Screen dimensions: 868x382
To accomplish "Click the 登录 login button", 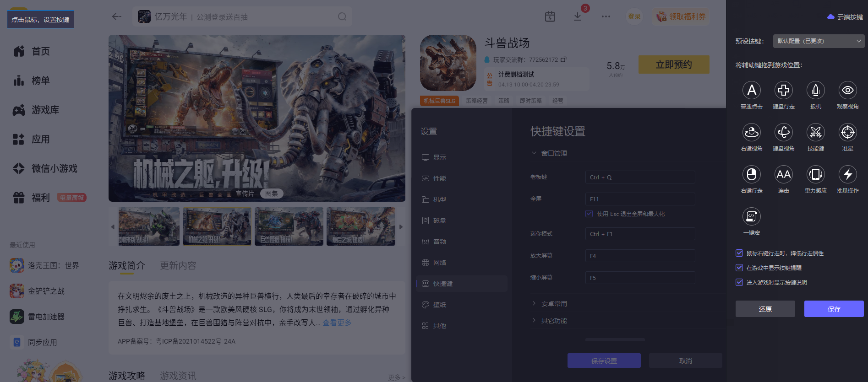I will pyautogui.click(x=634, y=16).
